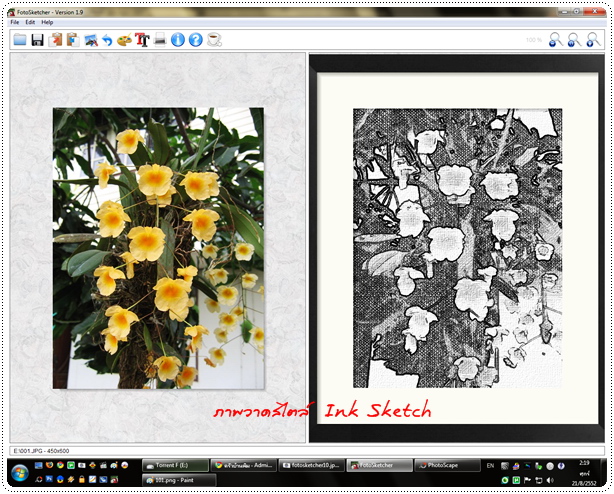Zoom out with the minus magnifier icon

(555, 40)
